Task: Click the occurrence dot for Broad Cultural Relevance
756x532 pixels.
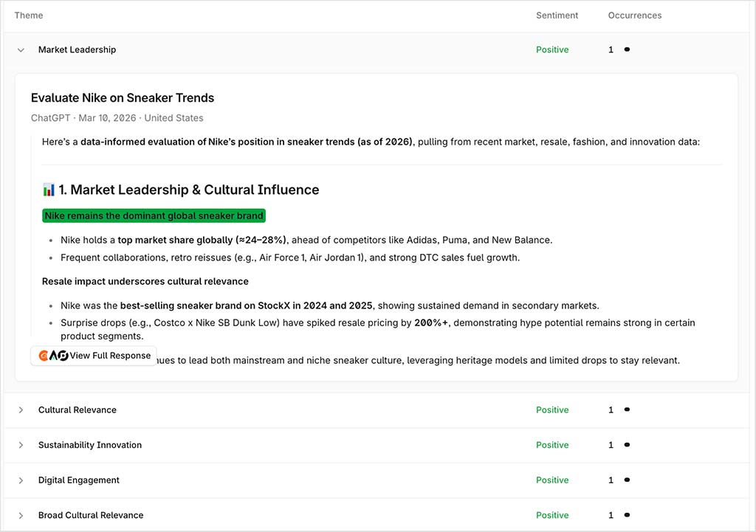Action: tap(628, 515)
